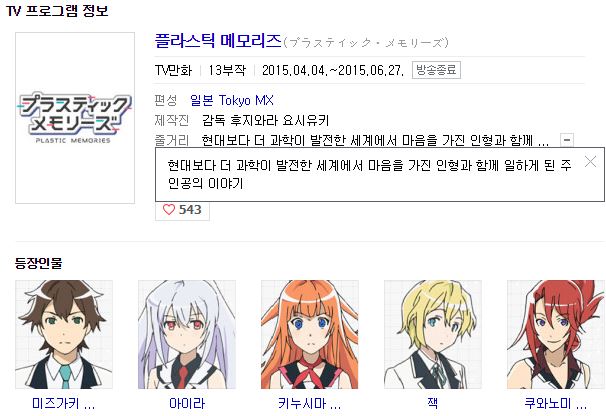Close the synopsis popup with the X icon
Image resolution: width=606 pixels, height=416 pixels.
[590, 162]
